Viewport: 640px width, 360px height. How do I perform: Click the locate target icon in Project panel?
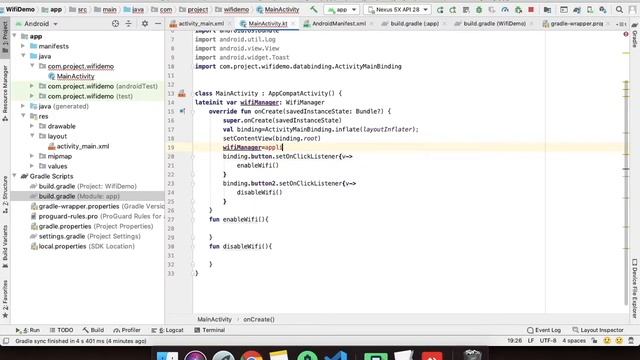point(116,24)
